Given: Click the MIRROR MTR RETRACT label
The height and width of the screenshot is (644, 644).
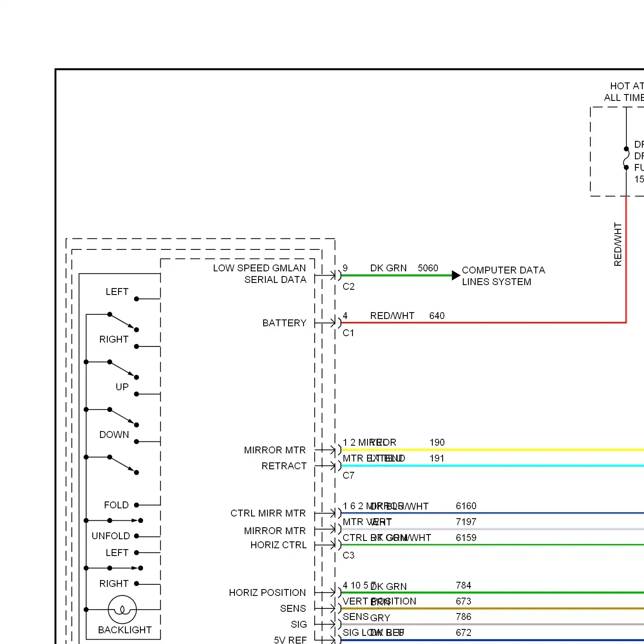Looking at the screenshot, I should [275, 458].
